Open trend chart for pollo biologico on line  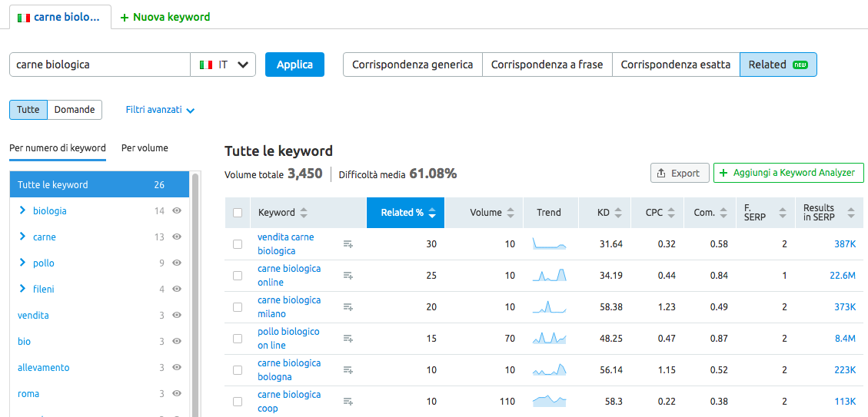(549, 338)
